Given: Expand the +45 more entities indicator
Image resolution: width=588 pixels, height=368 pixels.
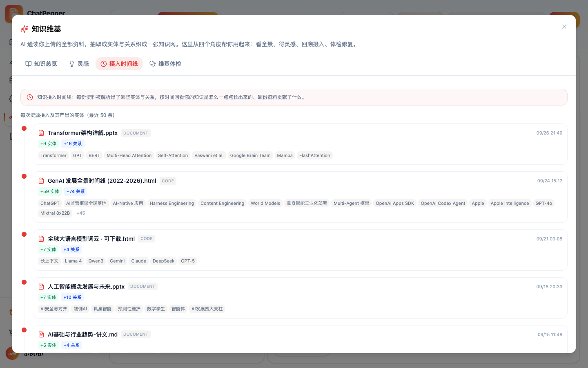Looking at the screenshot, I should click(81, 213).
